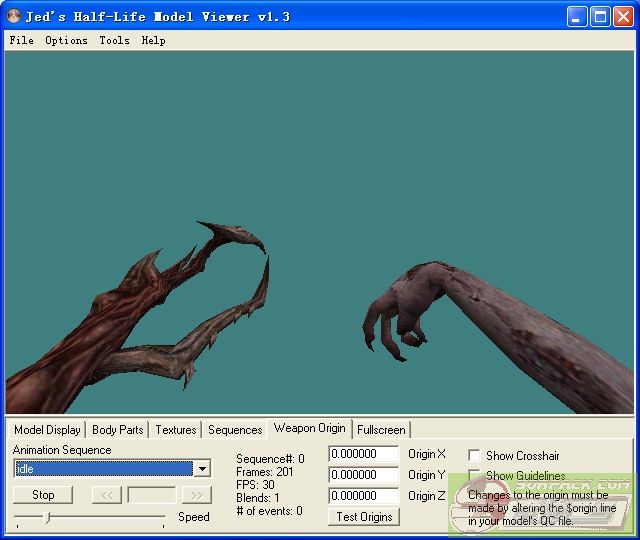Viewport: 640px width, 540px height.
Task: Step forward with the >> frame button
Action: pos(196,495)
